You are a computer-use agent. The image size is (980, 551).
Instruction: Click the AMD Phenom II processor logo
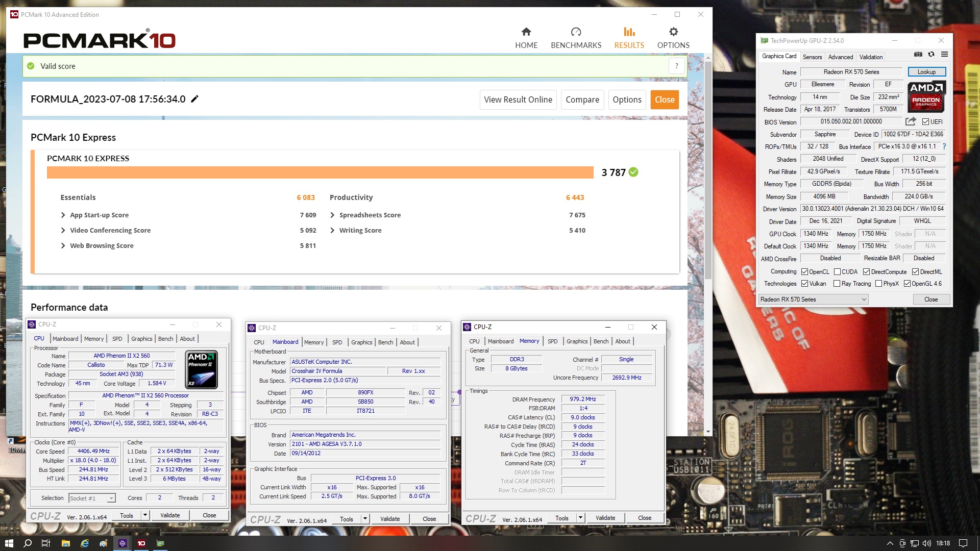click(202, 369)
